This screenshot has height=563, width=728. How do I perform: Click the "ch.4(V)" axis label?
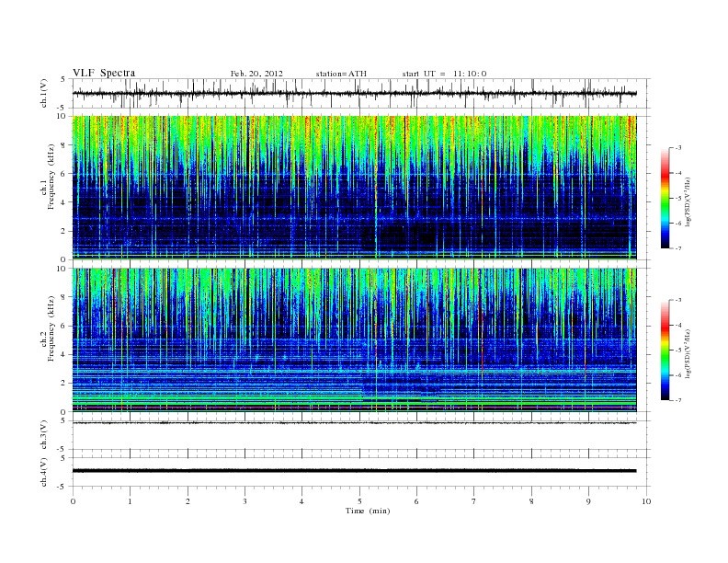pos(44,472)
